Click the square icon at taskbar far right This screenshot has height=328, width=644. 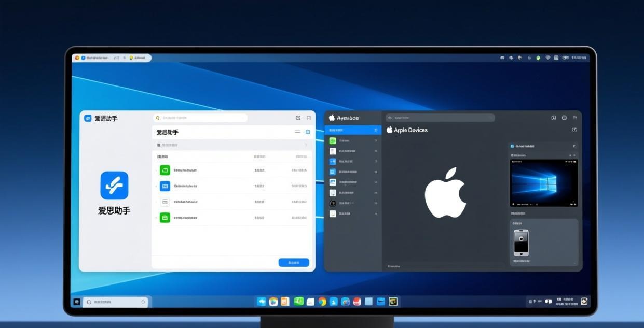(x=584, y=301)
